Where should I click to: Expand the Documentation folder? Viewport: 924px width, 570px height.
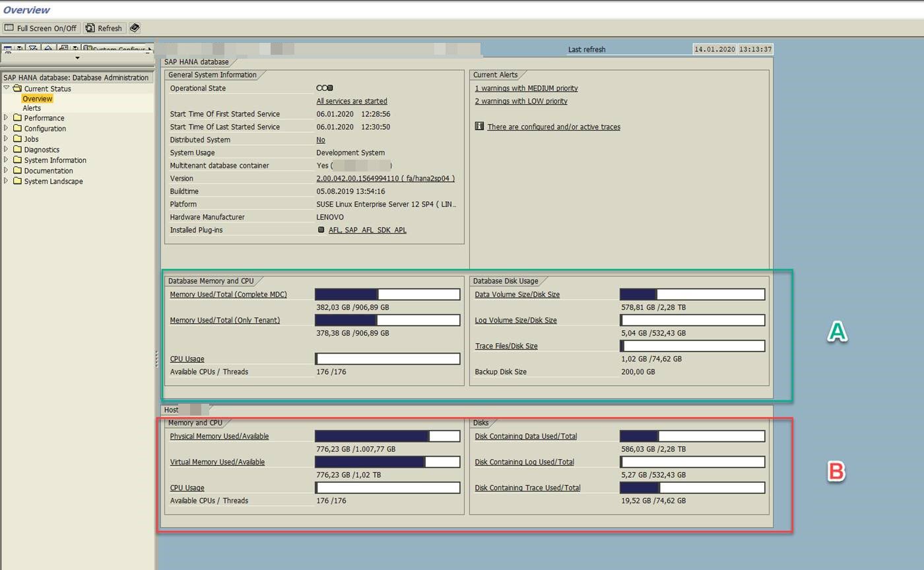tap(7, 170)
